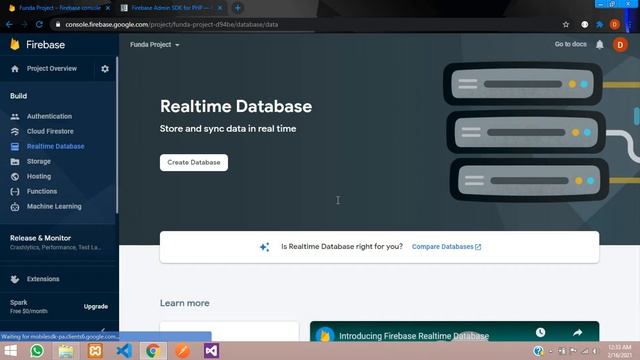This screenshot has width=640, height=360.
Task: Click the Chrome extensions puzzle icon
Action: click(600, 24)
